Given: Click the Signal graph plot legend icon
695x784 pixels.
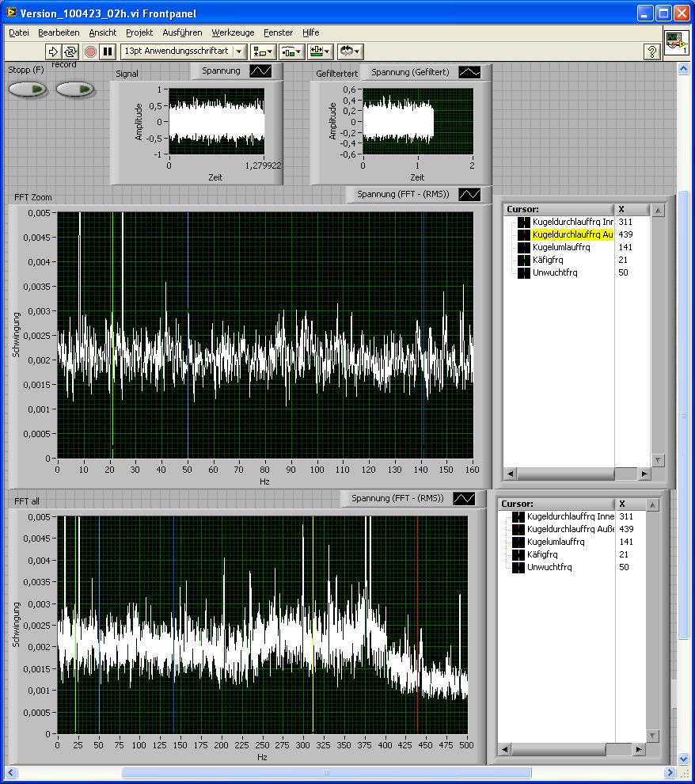Looking at the screenshot, I should pyautogui.click(x=260, y=71).
